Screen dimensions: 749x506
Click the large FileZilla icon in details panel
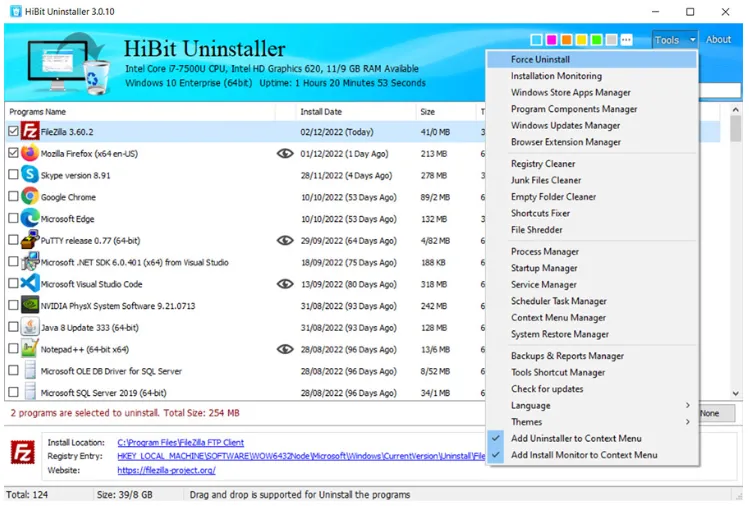click(22, 452)
